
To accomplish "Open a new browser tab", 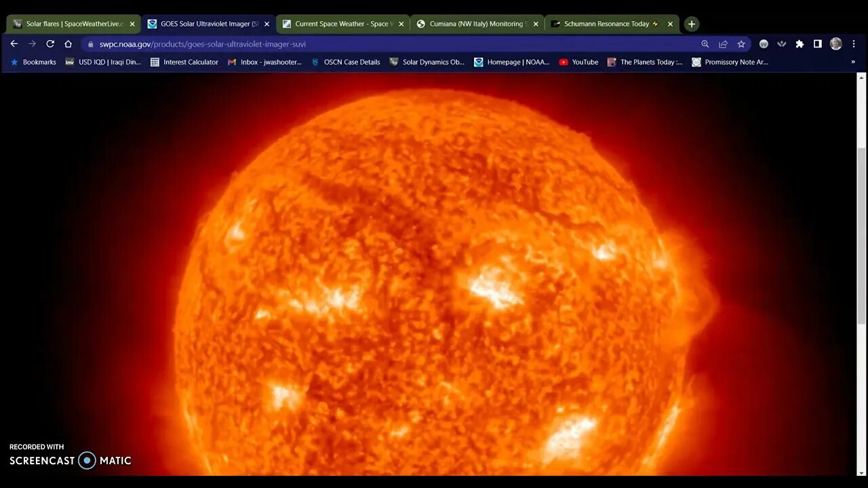I will [x=691, y=24].
